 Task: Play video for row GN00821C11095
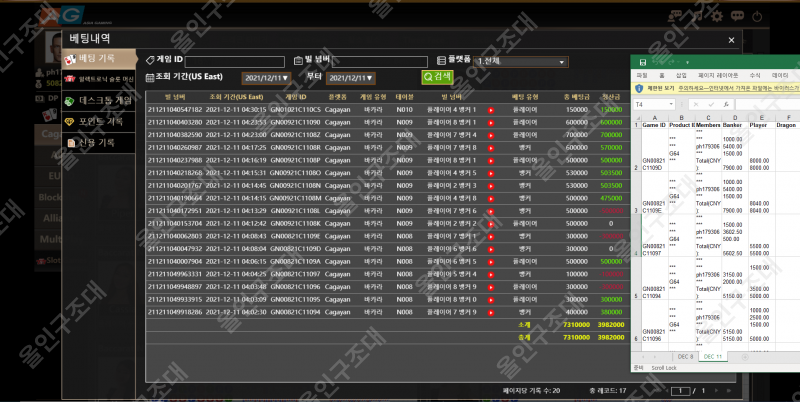click(x=491, y=300)
